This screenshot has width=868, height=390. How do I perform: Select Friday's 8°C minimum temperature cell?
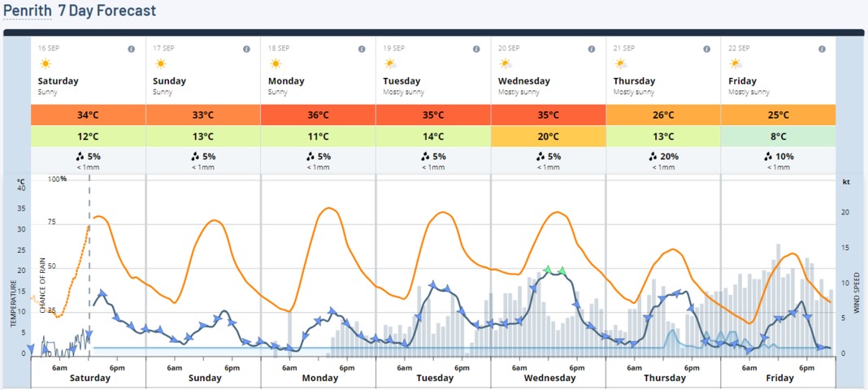point(779,136)
